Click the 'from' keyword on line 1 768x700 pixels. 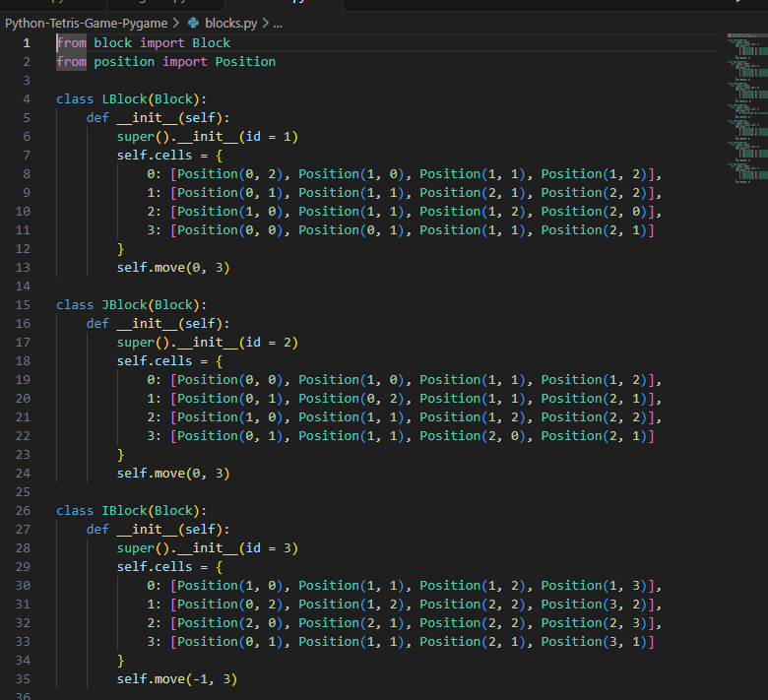[x=72, y=43]
